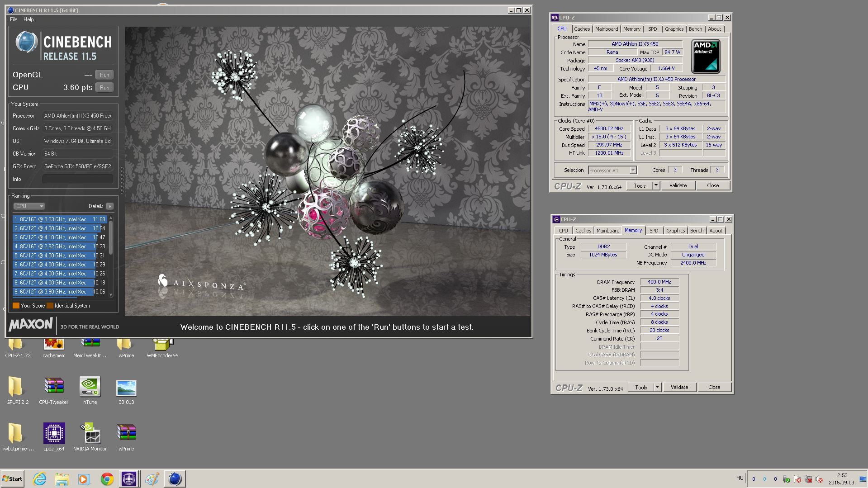Viewport: 868px width, 488px height.
Task: Launch NVIDIA Monitor desktop shortcut
Action: tap(90, 437)
